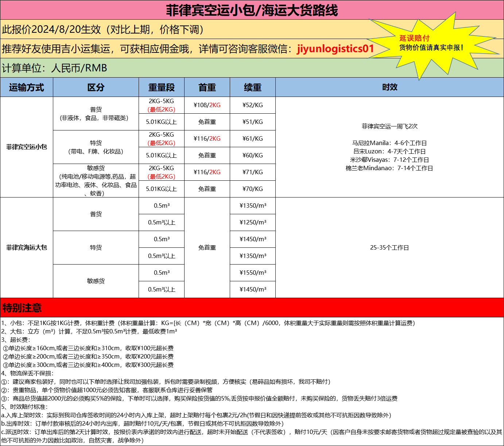Select the sea freight 免首重 merged cell
This screenshot has width=504, height=446.
coord(207,247)
